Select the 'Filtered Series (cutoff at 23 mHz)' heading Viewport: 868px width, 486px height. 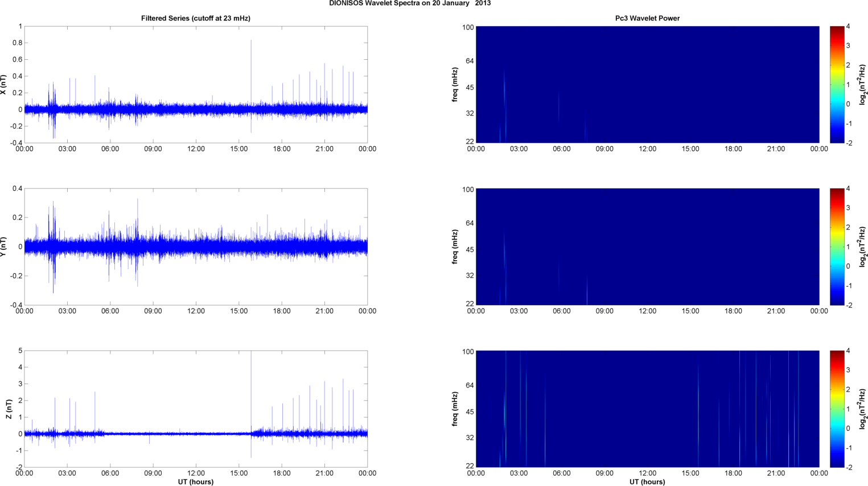[x=196, y=18]
